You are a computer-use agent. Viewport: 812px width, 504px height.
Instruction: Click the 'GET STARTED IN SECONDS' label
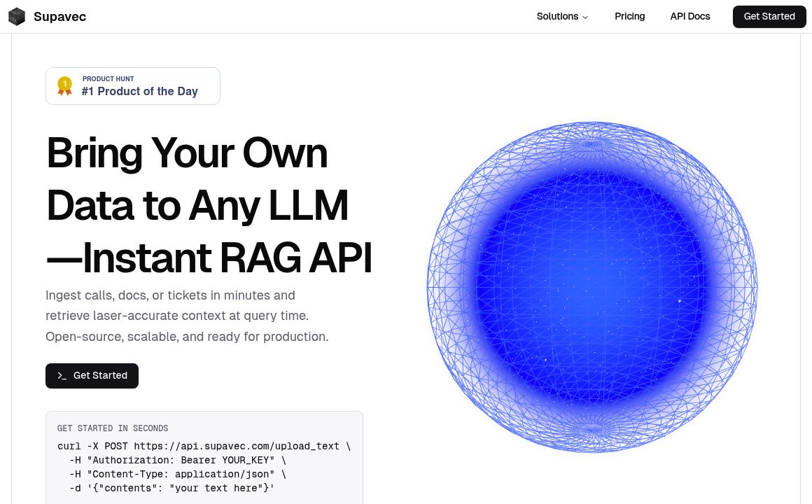tap(113, 428)
